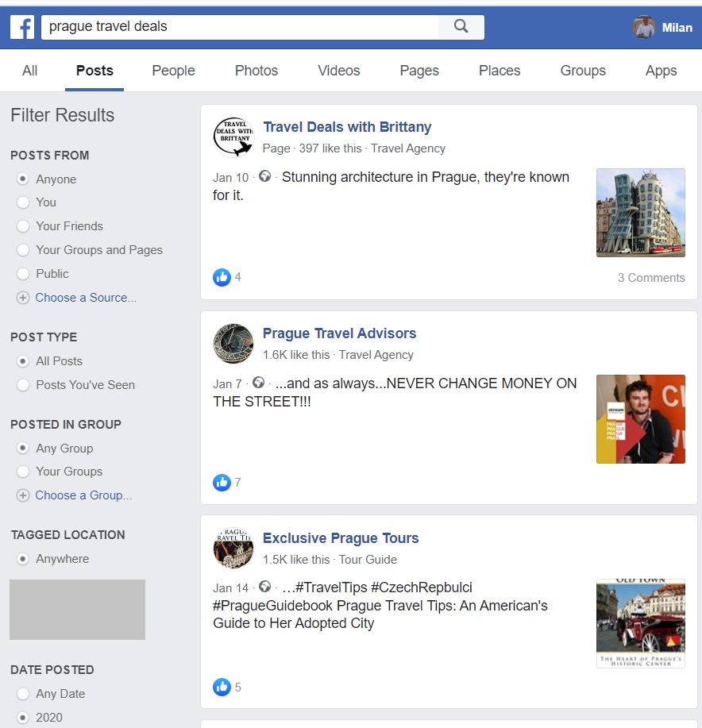
Task: Select Your Friends radio option
Action: pyautogui.click(x=23, y=226)
